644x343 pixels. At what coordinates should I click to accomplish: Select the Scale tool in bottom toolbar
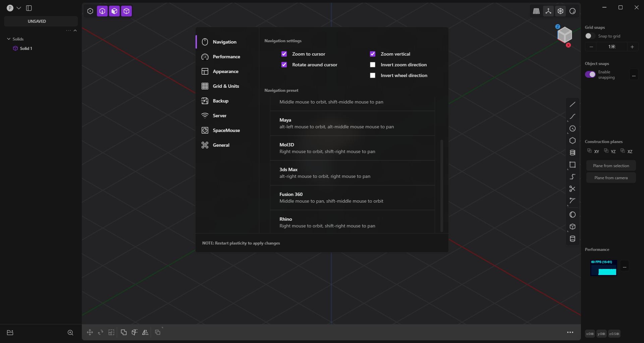pos(111,332)
